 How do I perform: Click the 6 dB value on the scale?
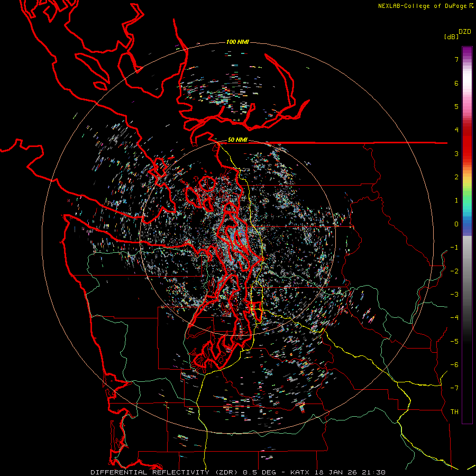click(456, 83)
